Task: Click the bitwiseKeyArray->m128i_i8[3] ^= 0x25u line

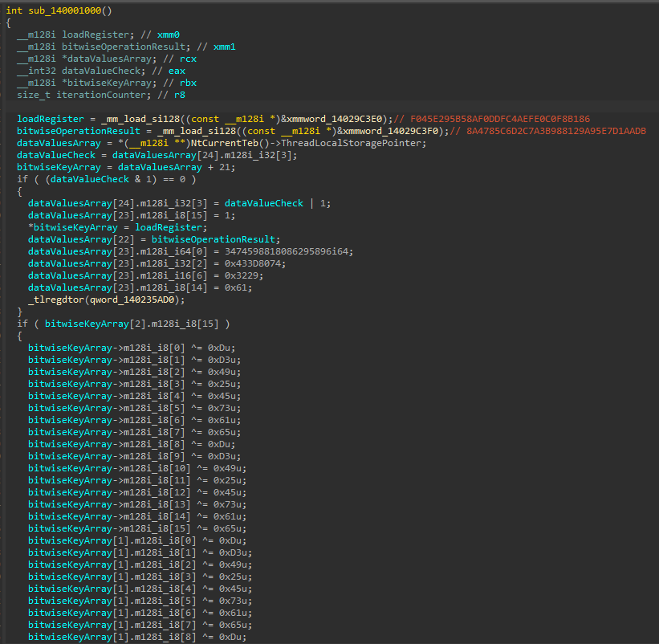Action: coord(135,384)
